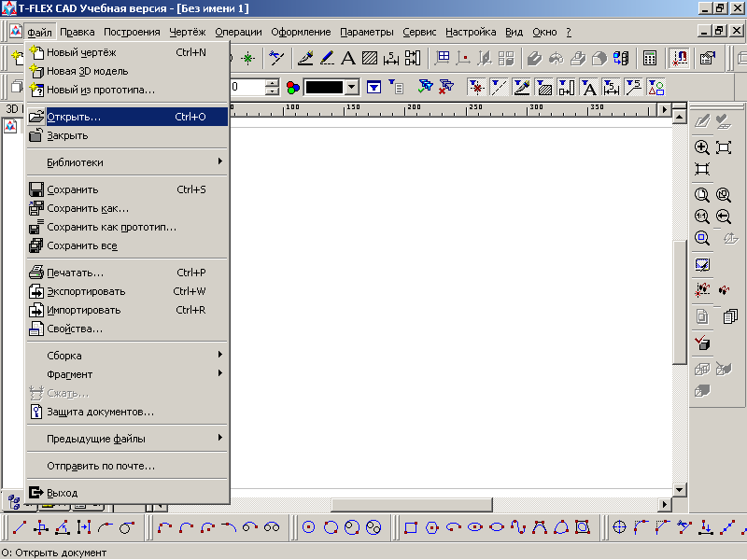Click the RGB color circles icon
Screen dimensions: 747x560
pos(293,88)
